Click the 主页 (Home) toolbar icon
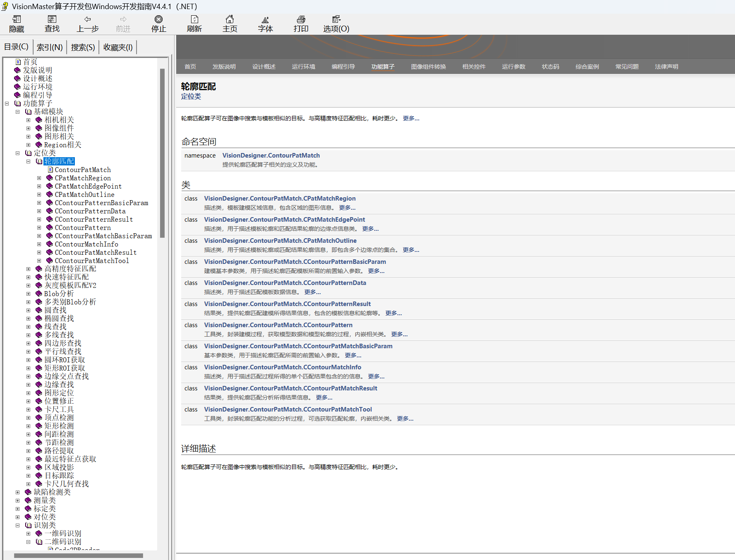This screenshot has height=560, width=735. pyautogui.click(x=230, y=19)
